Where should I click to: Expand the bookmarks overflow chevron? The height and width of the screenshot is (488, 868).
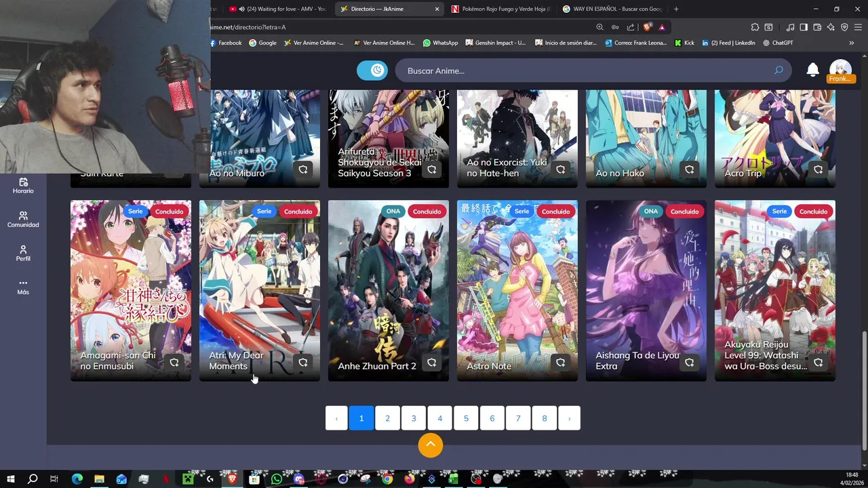pos(851,43)
